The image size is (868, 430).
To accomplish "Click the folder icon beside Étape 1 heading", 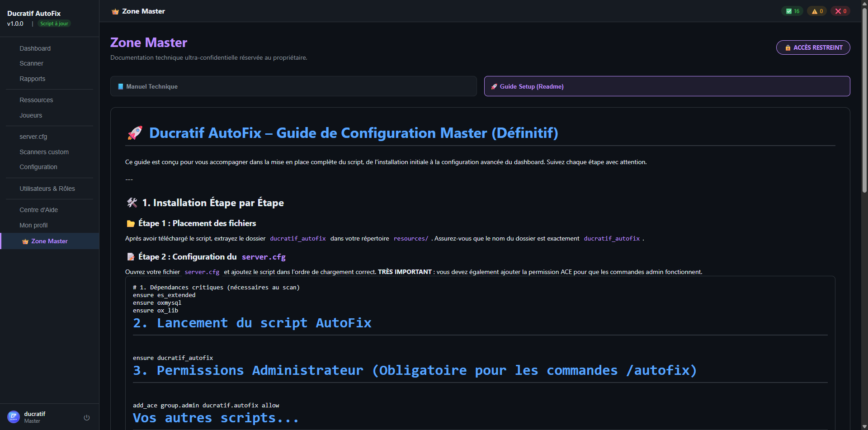I will pos(130,223).
